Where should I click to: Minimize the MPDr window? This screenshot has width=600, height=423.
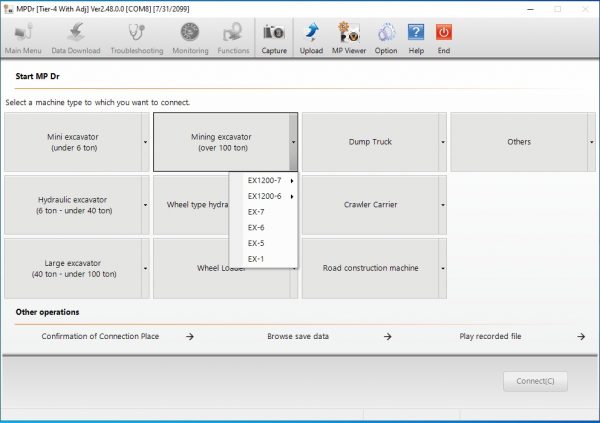(530, 9)
